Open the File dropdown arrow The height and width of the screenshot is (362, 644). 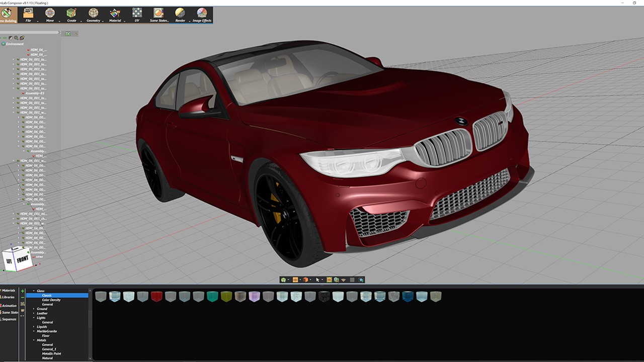pyautogui.click(x=38, y=21)
